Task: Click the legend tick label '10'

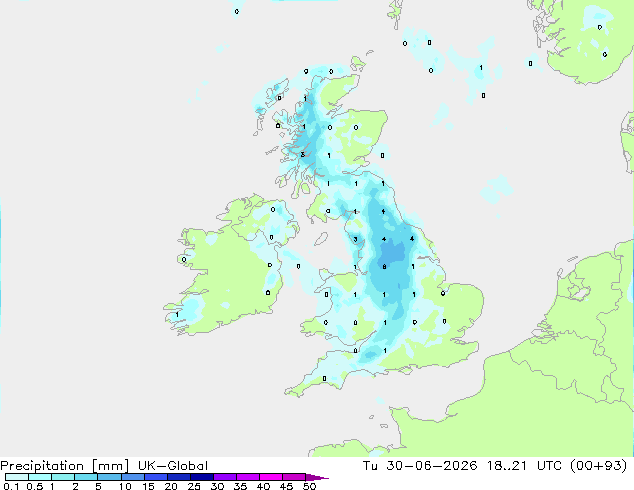Action: 125,486
